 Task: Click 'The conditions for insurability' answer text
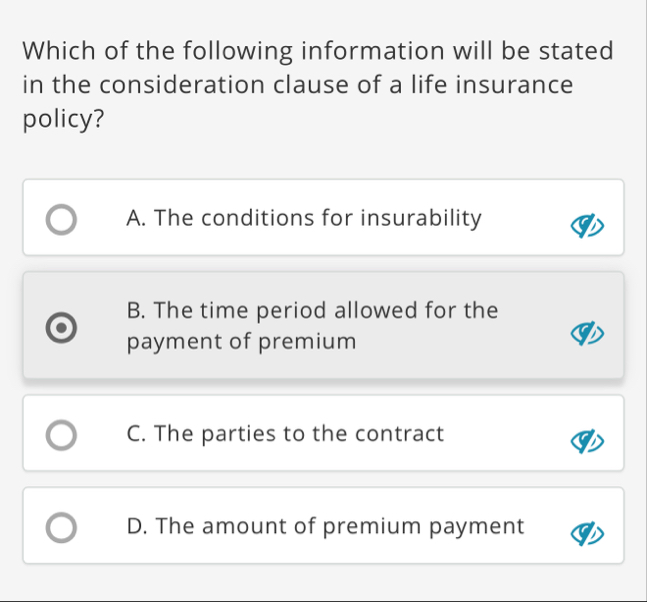pos(317,217)
